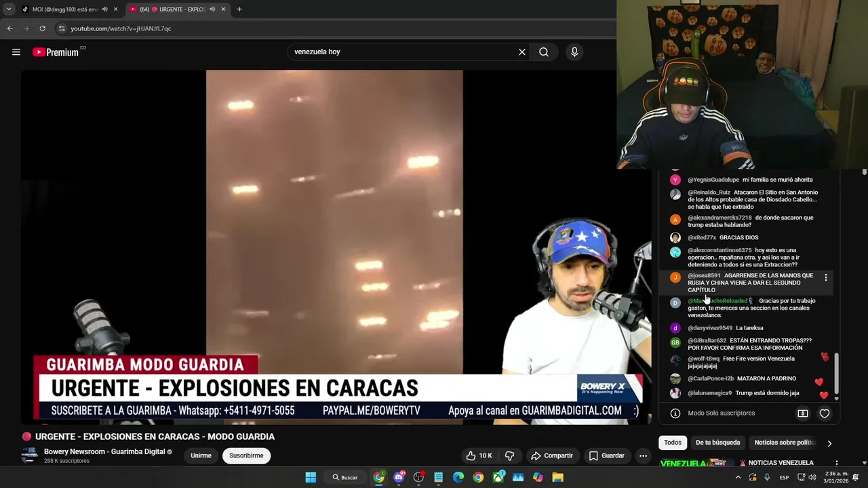The height and width of the screenshot is (488, 868).
Task: Open Super Chat dollar icon in chat
Action: point(803,413)
